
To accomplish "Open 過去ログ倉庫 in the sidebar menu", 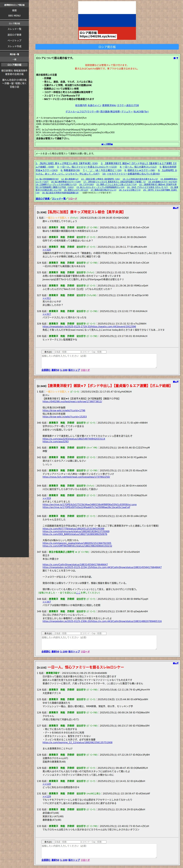I will (14, 35).
